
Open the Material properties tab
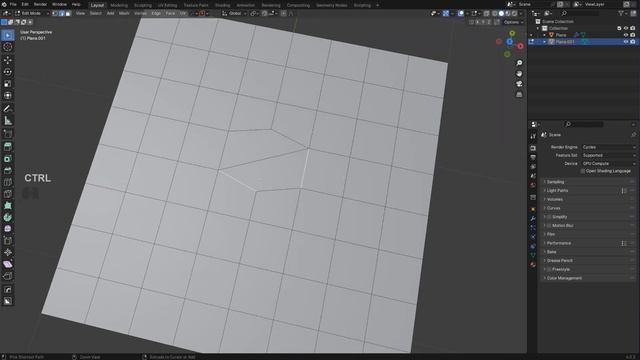[533, 265]
